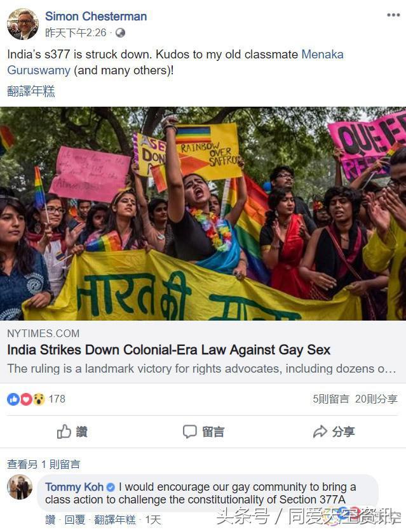406x532 pixels.
Task: Click 回覆 to reply to Tommy Koh
Action: click(75, 519)
